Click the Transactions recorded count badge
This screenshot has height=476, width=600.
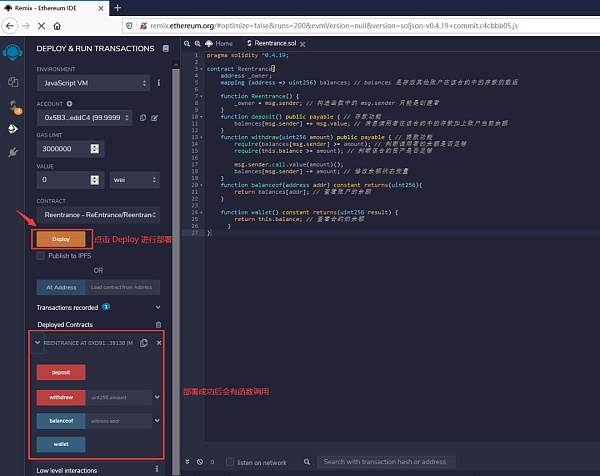tap(106, 307)
